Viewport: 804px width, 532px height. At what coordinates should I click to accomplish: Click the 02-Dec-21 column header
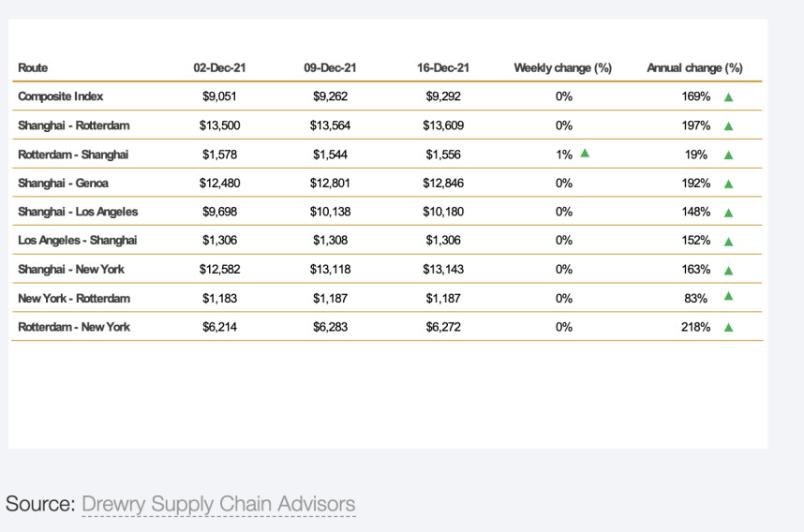[x=220, y=67]
